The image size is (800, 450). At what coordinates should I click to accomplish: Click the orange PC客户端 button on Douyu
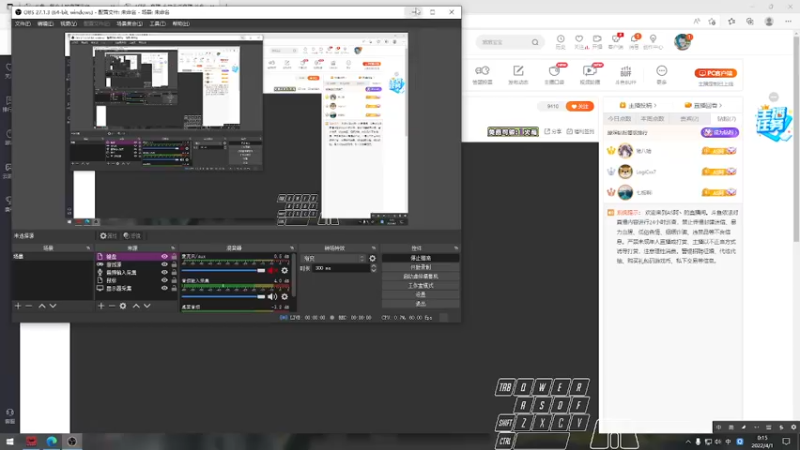coord(715,73)
